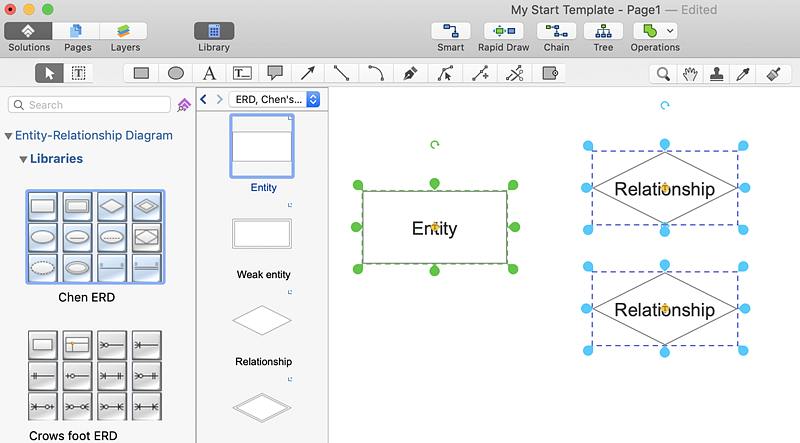Collapse the Entity-Relationship Diagram tree
800x443 pixels.
[8, 136]
